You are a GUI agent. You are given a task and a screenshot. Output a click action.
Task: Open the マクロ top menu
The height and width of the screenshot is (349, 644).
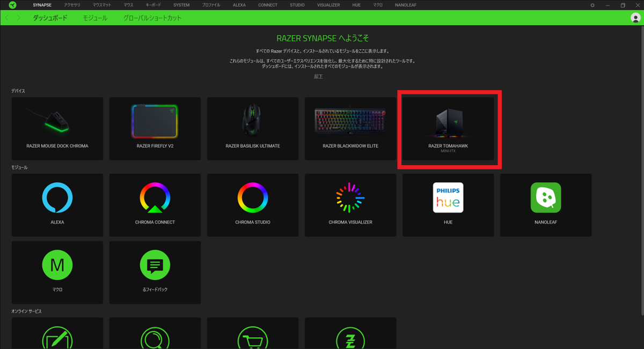pos(378,5)
